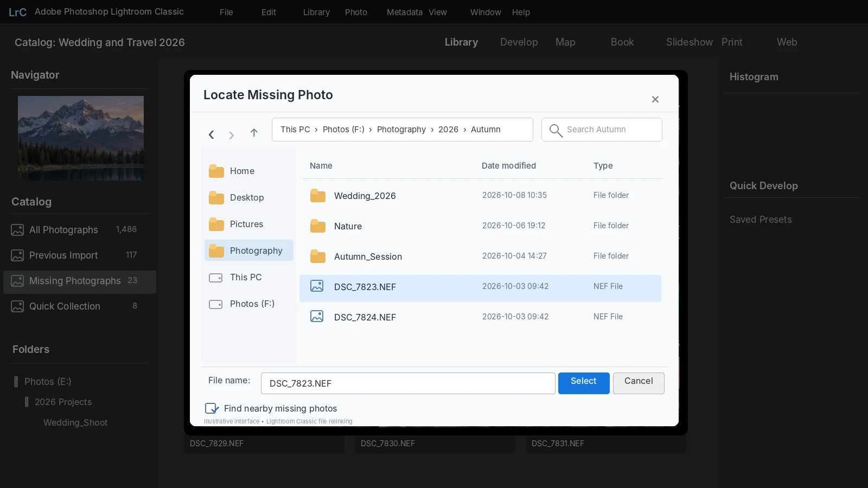
Task: Click date 2026-10-08 10:35 of Wedding_2026
Action: coord(514,195)
